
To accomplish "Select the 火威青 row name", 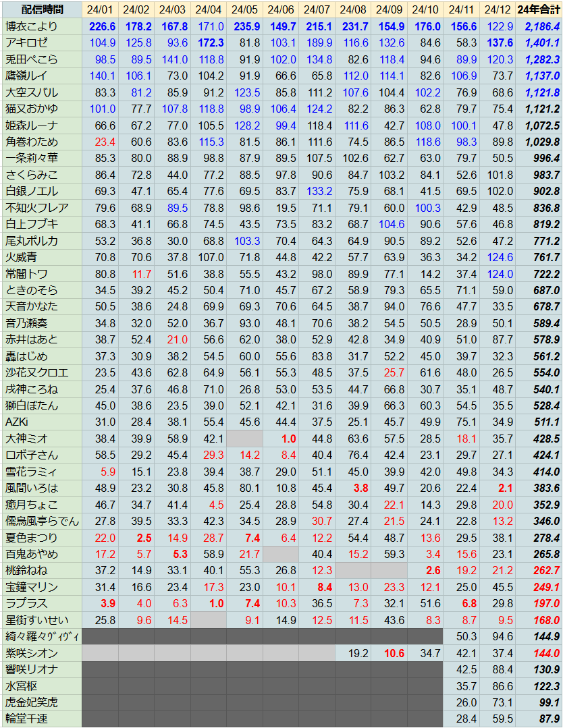I will [x=43, y=257].
